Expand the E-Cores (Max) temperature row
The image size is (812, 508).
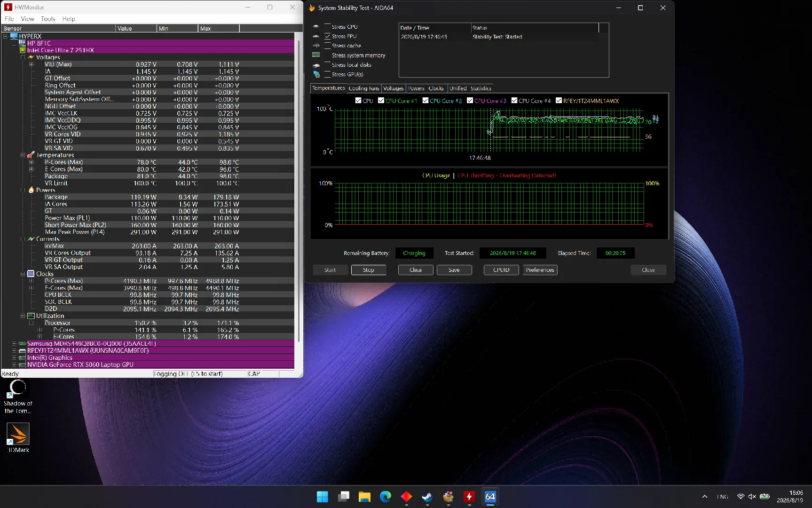tap(32, 169)
